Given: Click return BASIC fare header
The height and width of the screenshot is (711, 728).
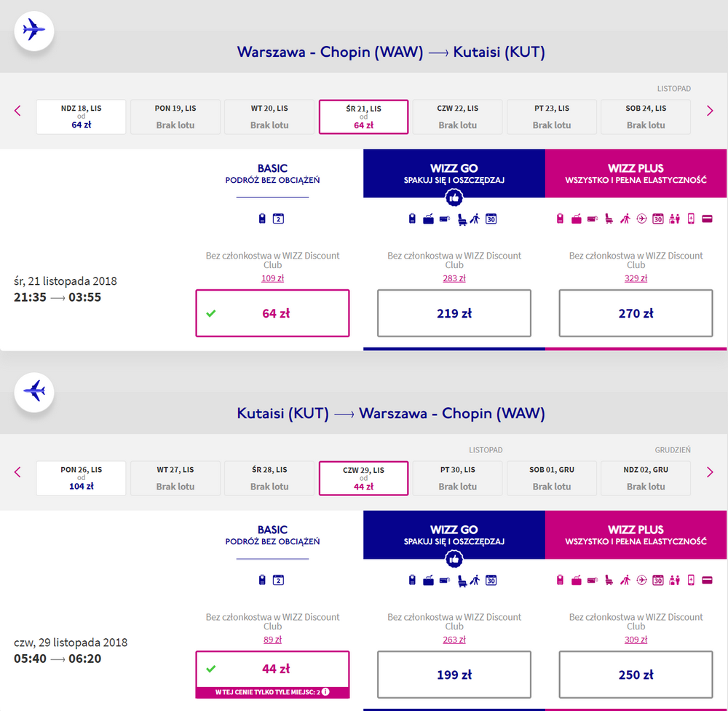Looking at the screenshot, I should click(x=272, y=535).
